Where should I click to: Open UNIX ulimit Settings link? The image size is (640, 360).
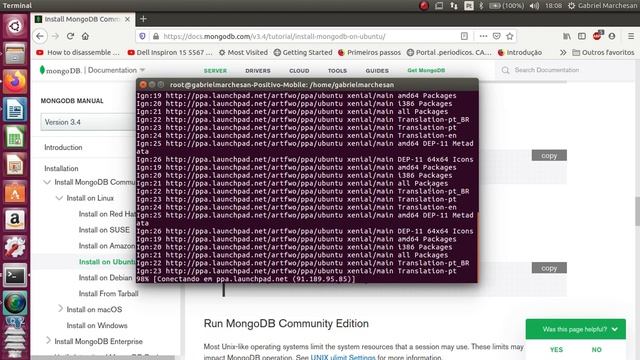(x=343, y=357)
